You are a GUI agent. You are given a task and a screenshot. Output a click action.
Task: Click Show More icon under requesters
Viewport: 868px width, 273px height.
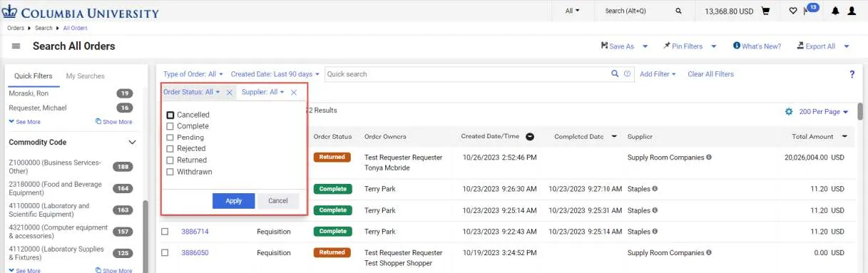pyautogui.click(x=98, y=122)
